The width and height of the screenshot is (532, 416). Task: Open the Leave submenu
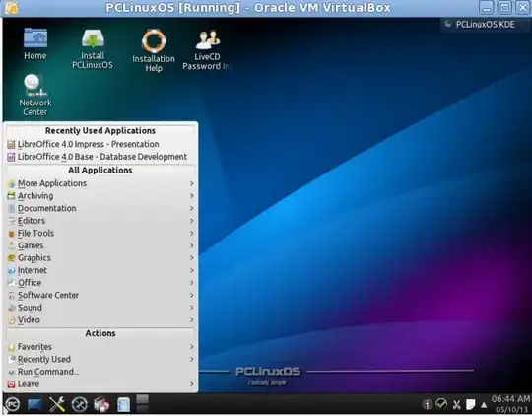(x=100, y=384)
